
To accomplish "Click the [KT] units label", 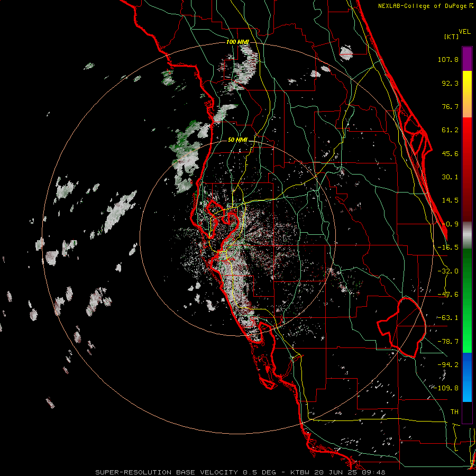I will [x=452, y=36].
